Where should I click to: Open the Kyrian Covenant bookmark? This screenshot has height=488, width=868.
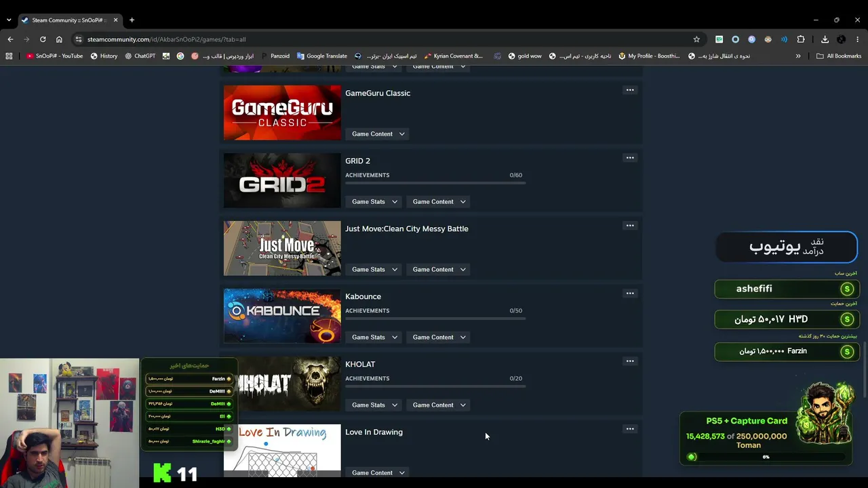click(453, 56)
